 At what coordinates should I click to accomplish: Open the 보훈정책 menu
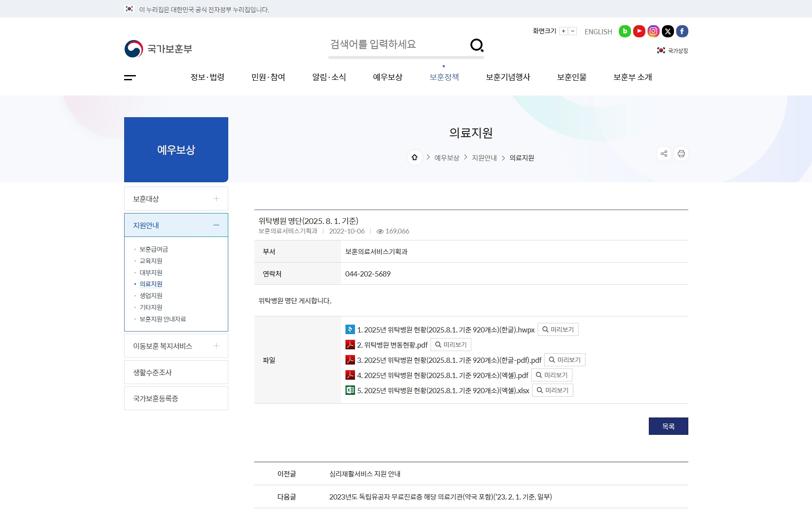pyautogui.click(x=444, y=77)
